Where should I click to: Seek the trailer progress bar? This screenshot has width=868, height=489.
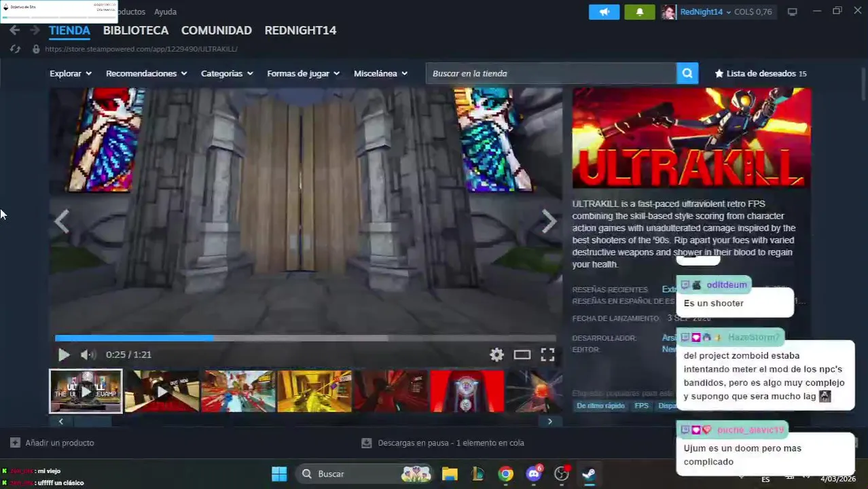pos(306,338)
